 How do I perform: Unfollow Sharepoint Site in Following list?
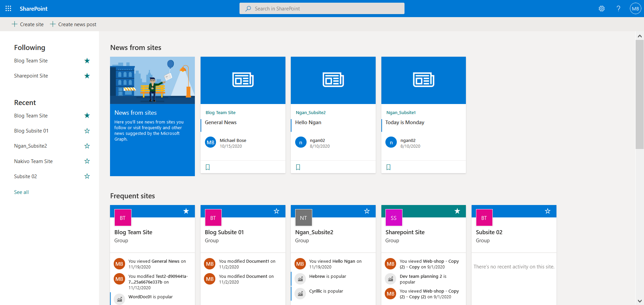click(x=87, y=76)
